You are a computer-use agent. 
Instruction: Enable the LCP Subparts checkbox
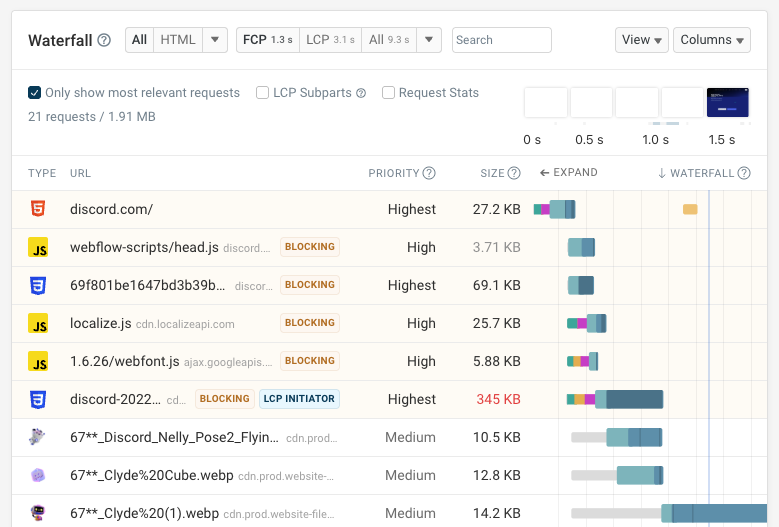pos(263,93)
